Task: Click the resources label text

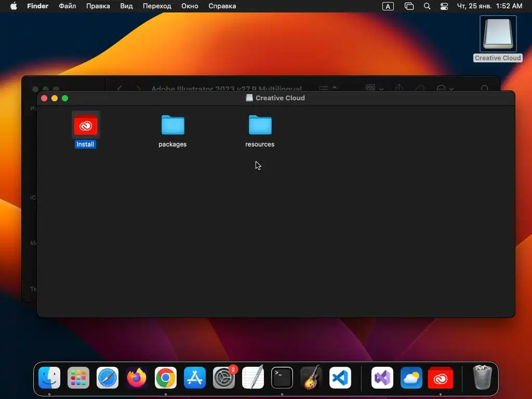Action: (260, 144)
